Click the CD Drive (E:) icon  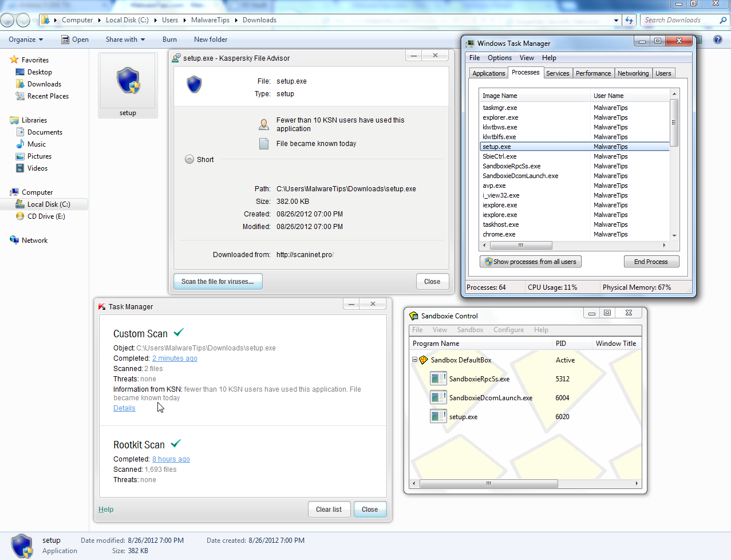point(20,216)
